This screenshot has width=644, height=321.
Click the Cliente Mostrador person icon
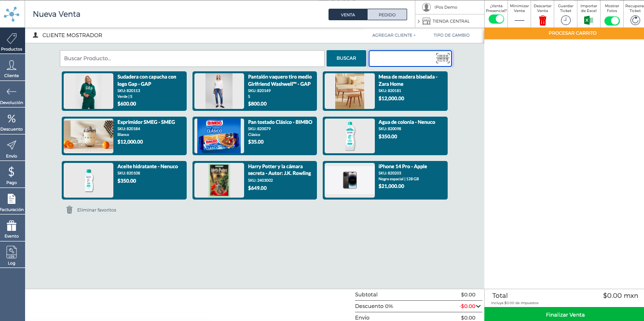36,35
